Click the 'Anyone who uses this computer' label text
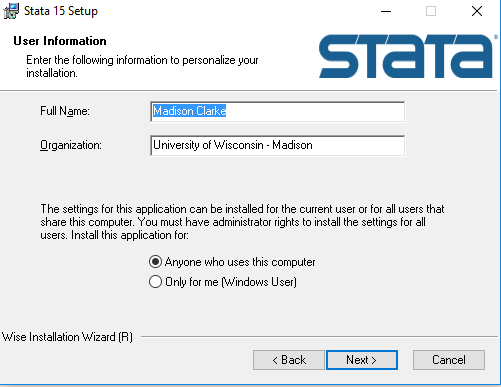The image size is (501, 387). tap(240, 262)
